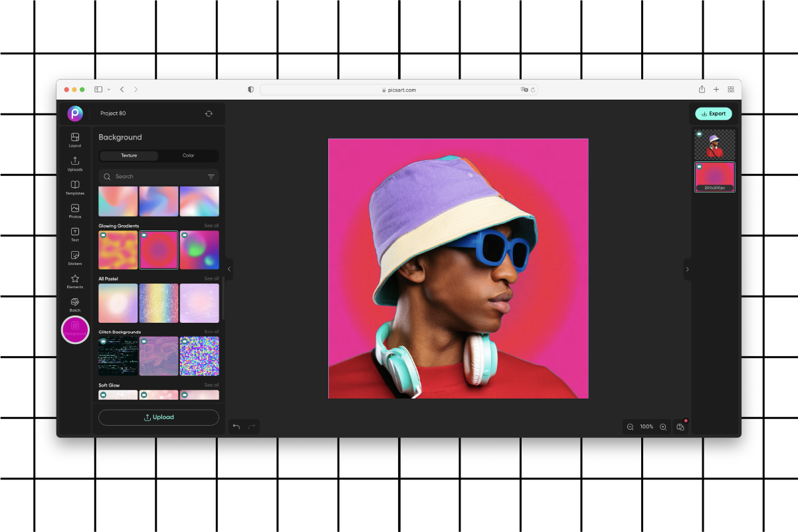Upload a custom background
The image size is (798, 532).
[x=158, y=417]
